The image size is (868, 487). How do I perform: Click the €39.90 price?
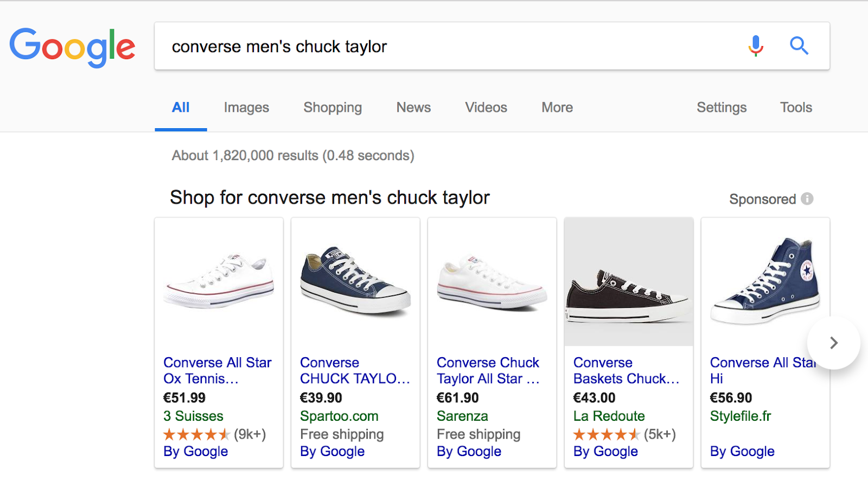click(x=321, y=398)
